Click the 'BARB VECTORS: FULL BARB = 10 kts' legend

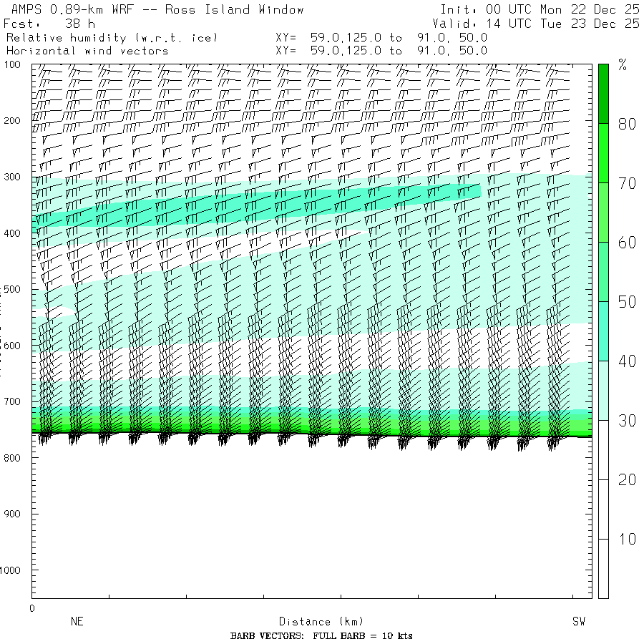[x=321, y=636]
